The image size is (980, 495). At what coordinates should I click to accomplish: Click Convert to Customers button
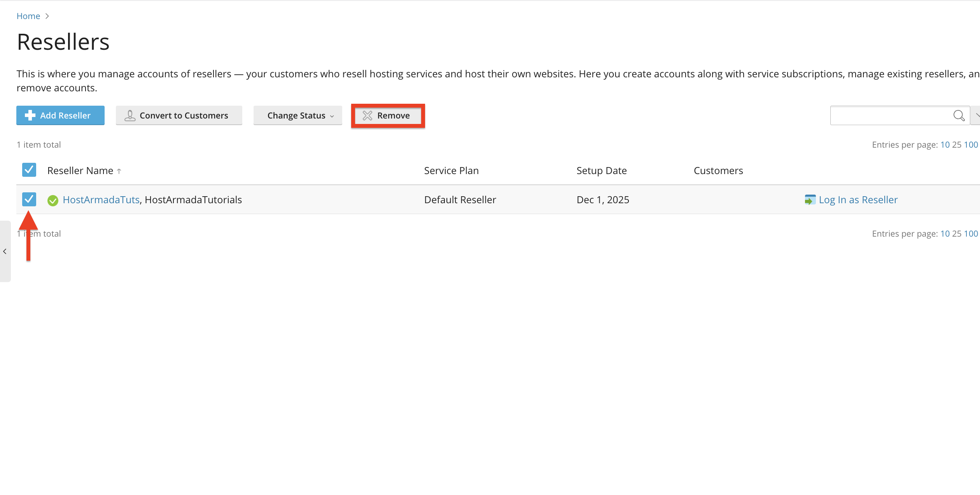click(179, 115)
